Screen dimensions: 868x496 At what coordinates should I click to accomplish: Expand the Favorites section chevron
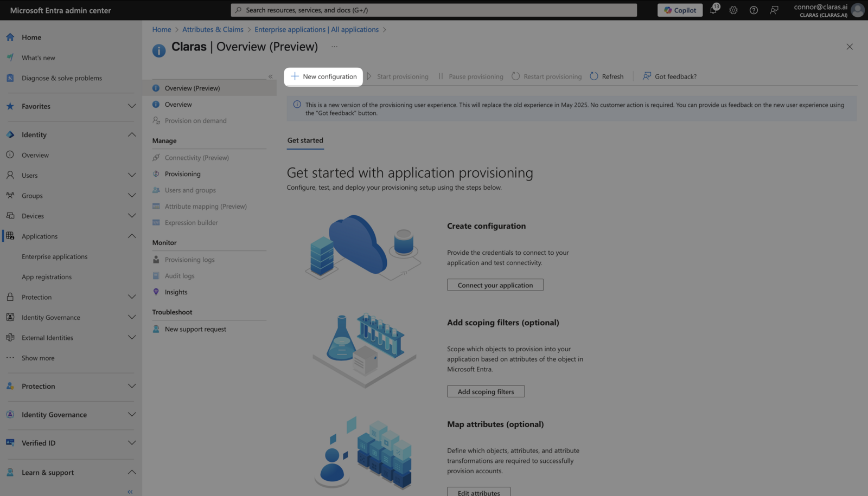pyautogui.click(x=132, y=106)
